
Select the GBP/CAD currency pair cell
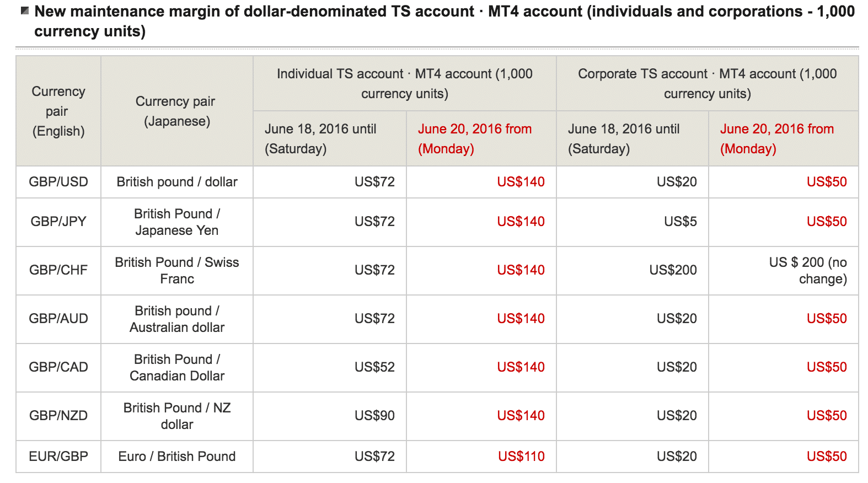click(x=58, y=367)
